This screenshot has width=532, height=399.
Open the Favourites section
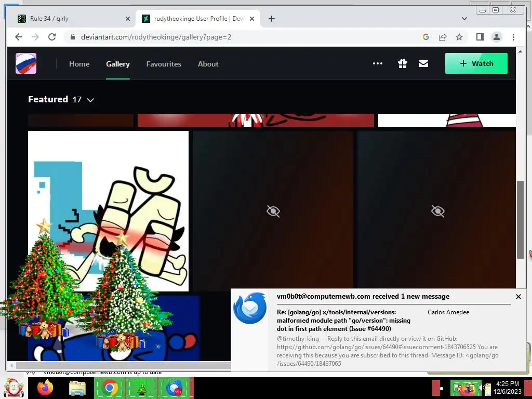(164, 64)
